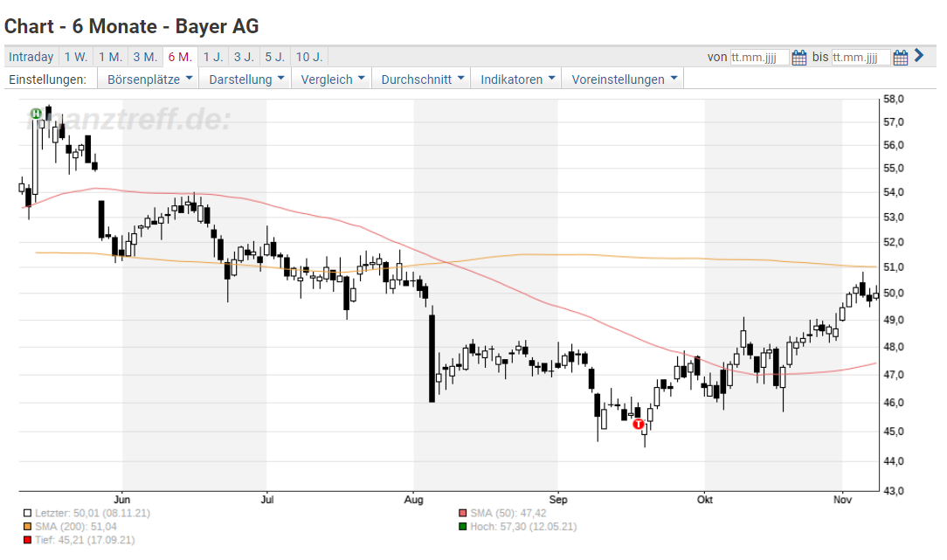Switch chart to 3 J. period
The height and width of the screenshot is (560, 947).
point(244,57)
